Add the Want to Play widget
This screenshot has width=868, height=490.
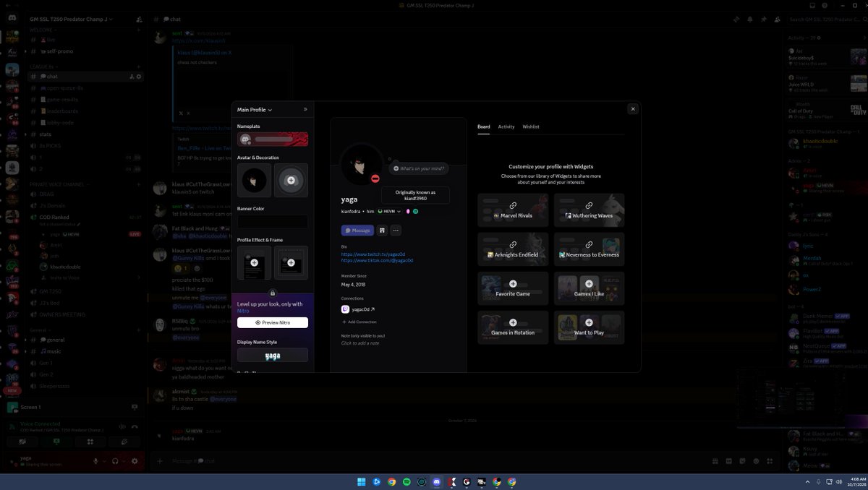[589, 327]
